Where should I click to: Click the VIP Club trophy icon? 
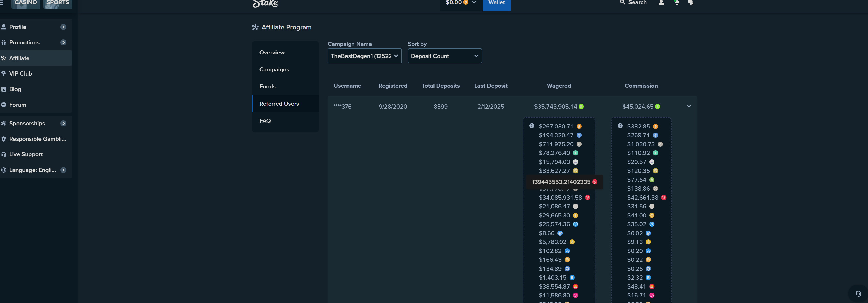[4, 73]
